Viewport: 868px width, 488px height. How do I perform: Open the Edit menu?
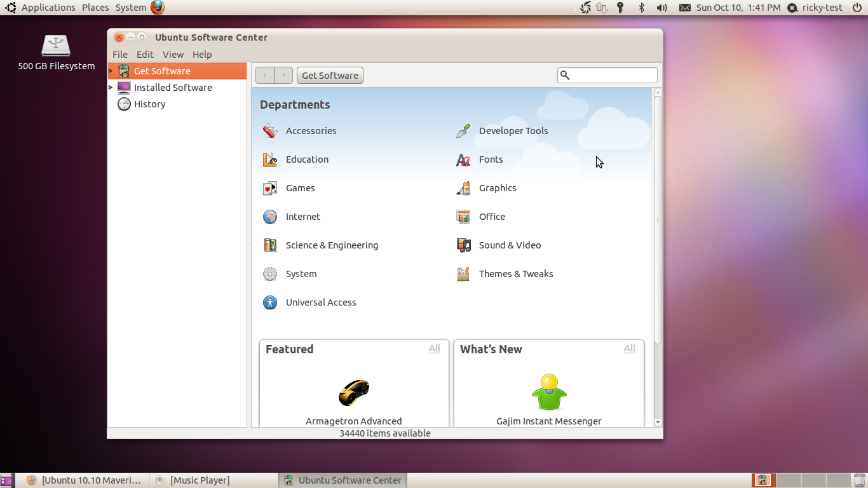click(x=145, y=55)
